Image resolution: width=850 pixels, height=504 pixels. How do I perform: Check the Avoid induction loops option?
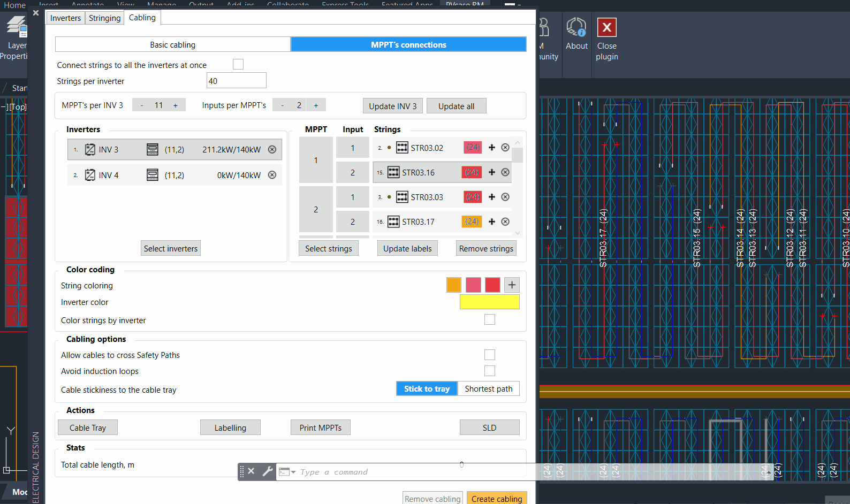pyautogui.click(x=489, y=371)
